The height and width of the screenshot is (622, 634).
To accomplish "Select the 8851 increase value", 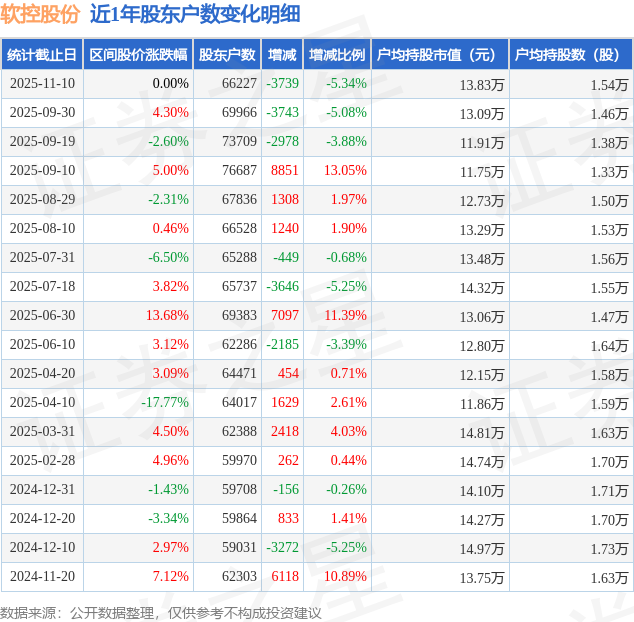I will [285, 171].
